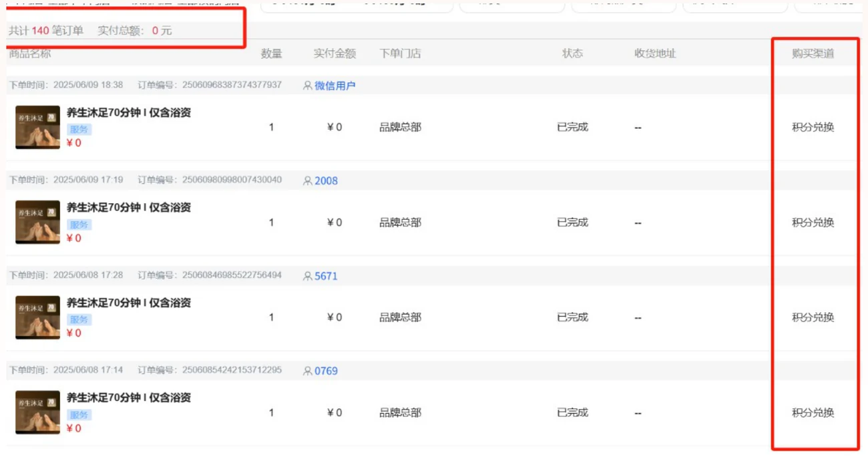Screen dimensions: 868x457
Task: Click the 140 order count in the summary
Action: [x=40, y=31]
